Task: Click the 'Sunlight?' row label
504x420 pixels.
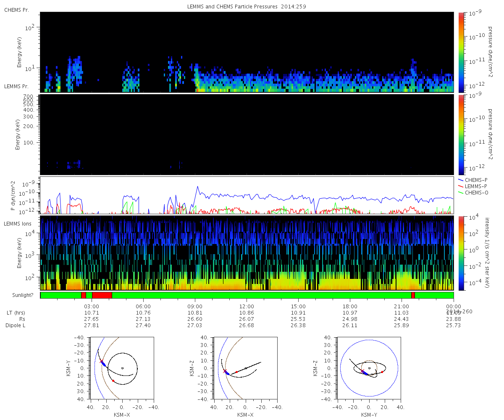Action: (22, 295)
